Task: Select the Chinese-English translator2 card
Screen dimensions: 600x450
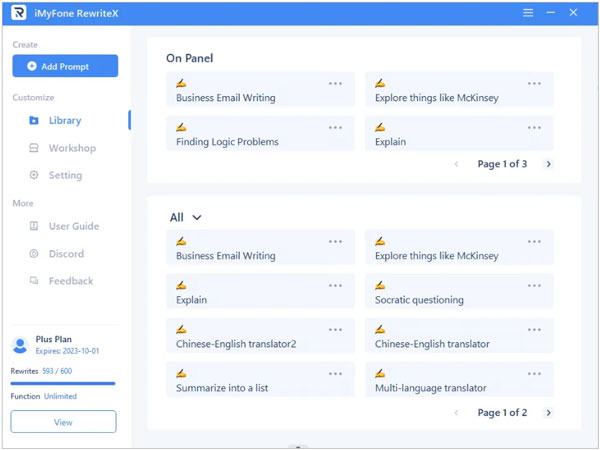Action: (x=261, y=336)
